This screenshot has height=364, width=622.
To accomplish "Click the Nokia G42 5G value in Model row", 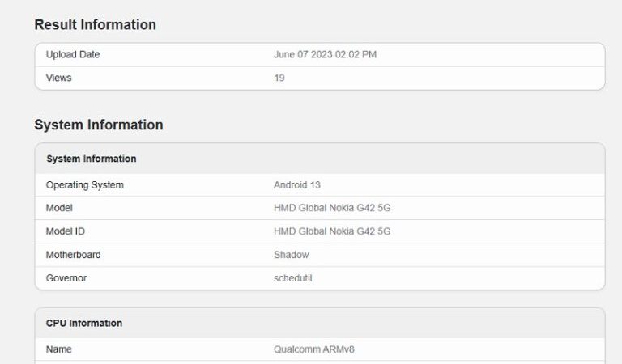I will (x=332, y=209).
